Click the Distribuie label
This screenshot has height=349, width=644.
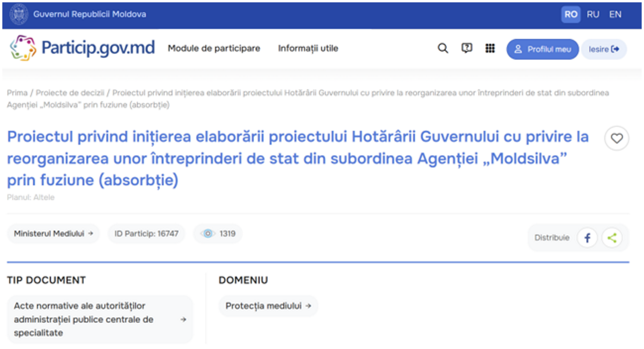click(x=552, y=238)
